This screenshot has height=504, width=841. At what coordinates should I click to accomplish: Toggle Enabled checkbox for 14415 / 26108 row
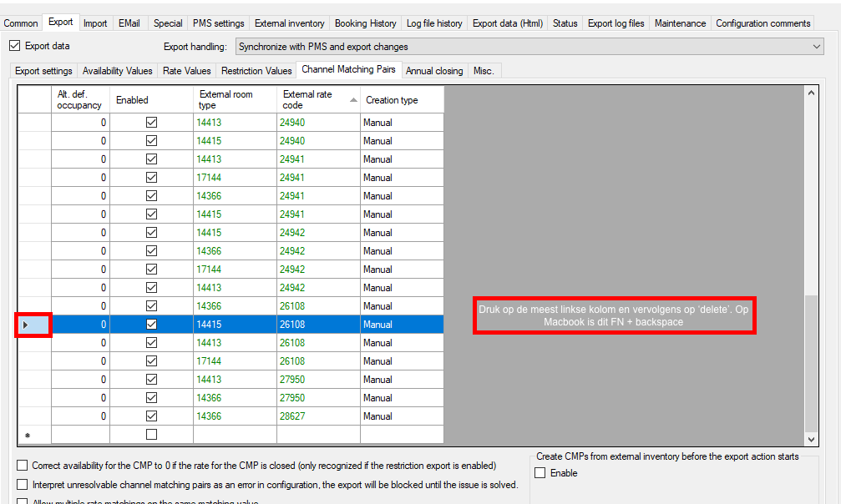tap(152, 325)
